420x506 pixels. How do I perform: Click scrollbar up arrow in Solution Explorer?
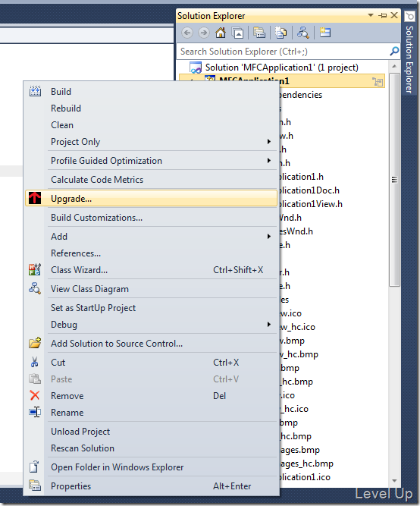[x=394, y=66]
